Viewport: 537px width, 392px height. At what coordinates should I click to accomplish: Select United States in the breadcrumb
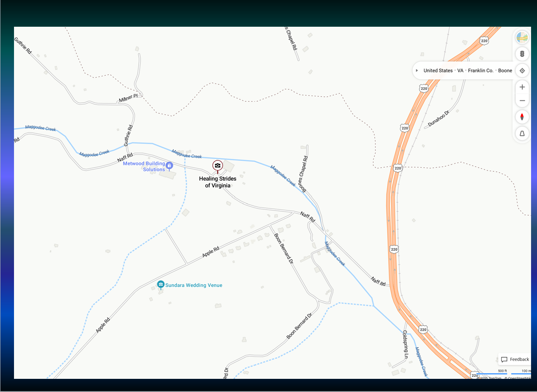[438, 70]
